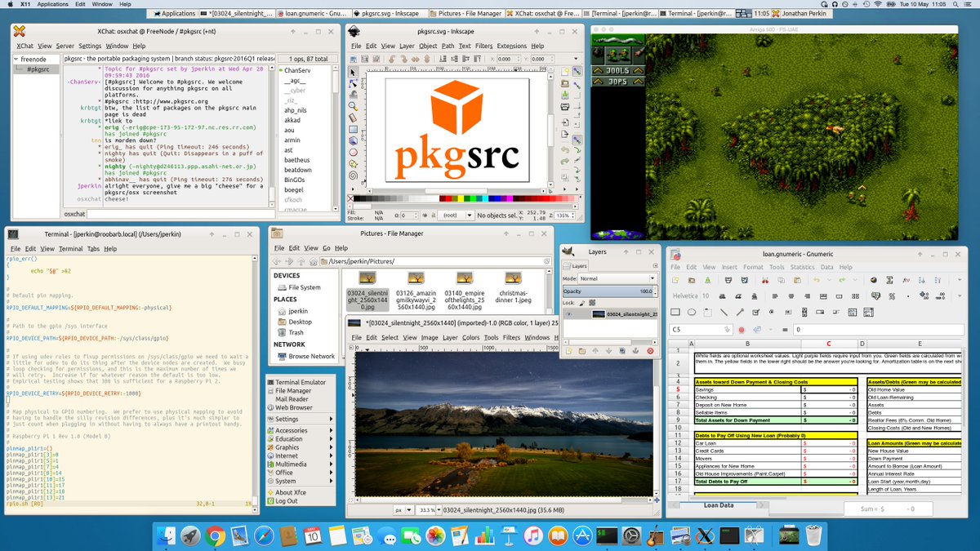The image size is (980, 551).
Task: Select Gnumeric ellipse drawing object icon
Action: (x=691, y=311)
